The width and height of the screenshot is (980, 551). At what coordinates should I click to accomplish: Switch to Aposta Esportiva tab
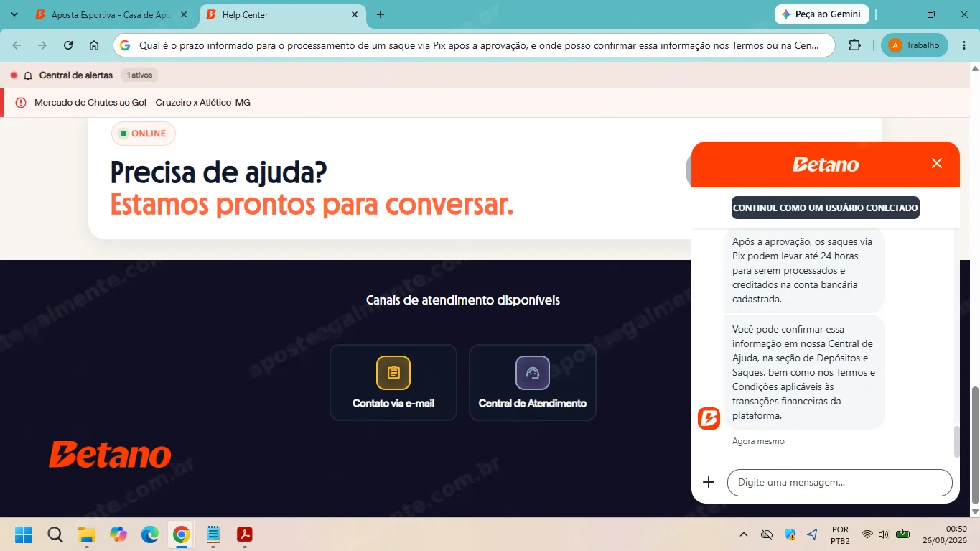(111, 14)
